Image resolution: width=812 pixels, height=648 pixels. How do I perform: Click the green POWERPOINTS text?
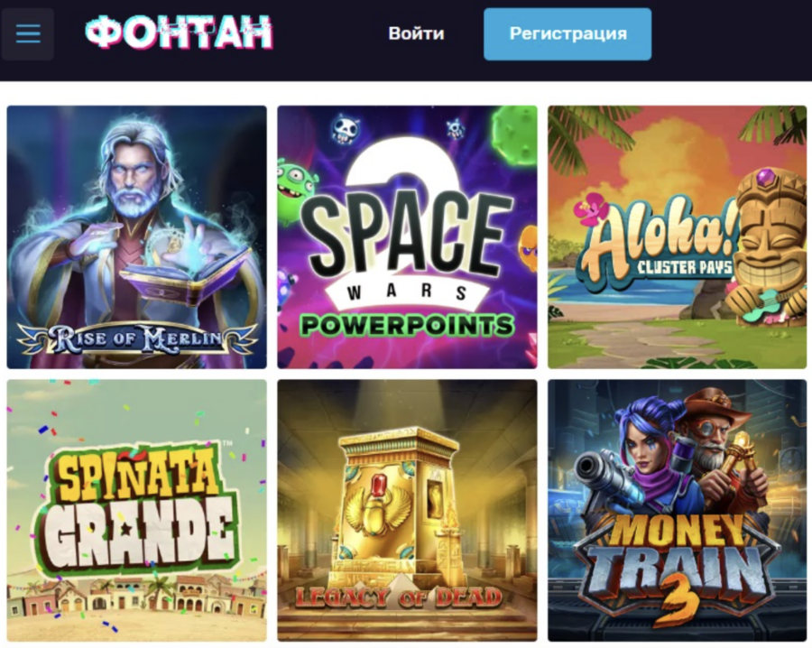(x=408, y=326)
